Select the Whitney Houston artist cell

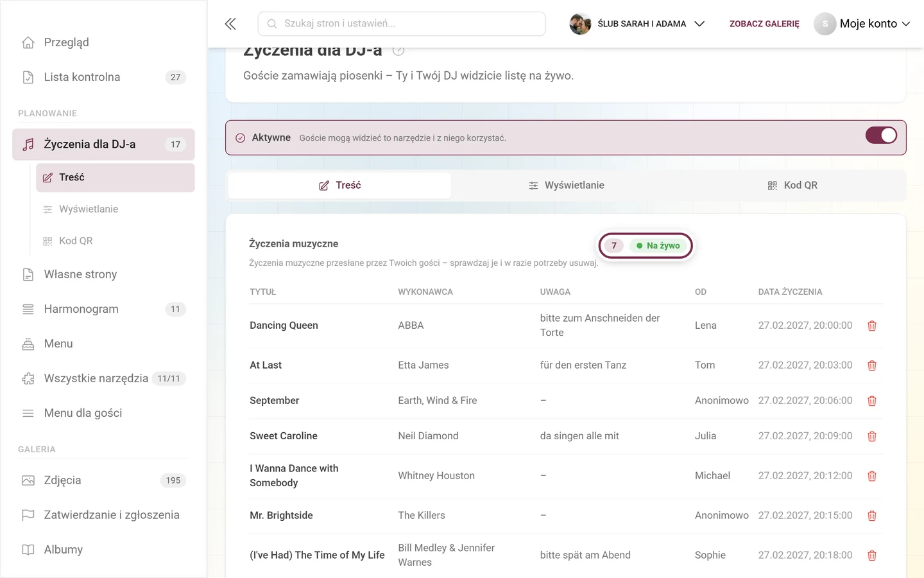click(436, 476)
